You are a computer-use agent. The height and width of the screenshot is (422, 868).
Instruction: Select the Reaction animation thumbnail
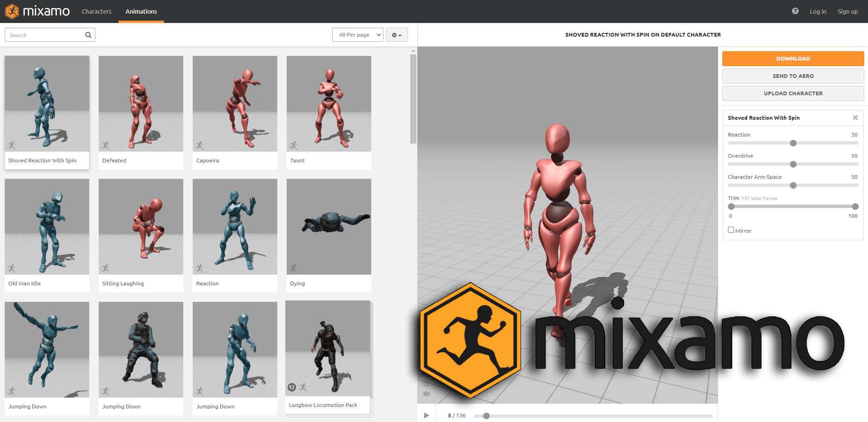pyautogui.click(x=235, y=227)
